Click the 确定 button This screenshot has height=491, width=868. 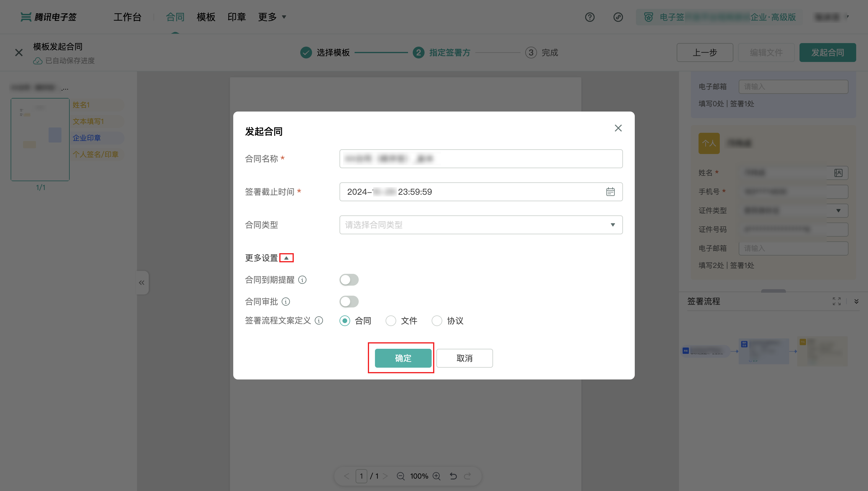click(x=403, y=358)
